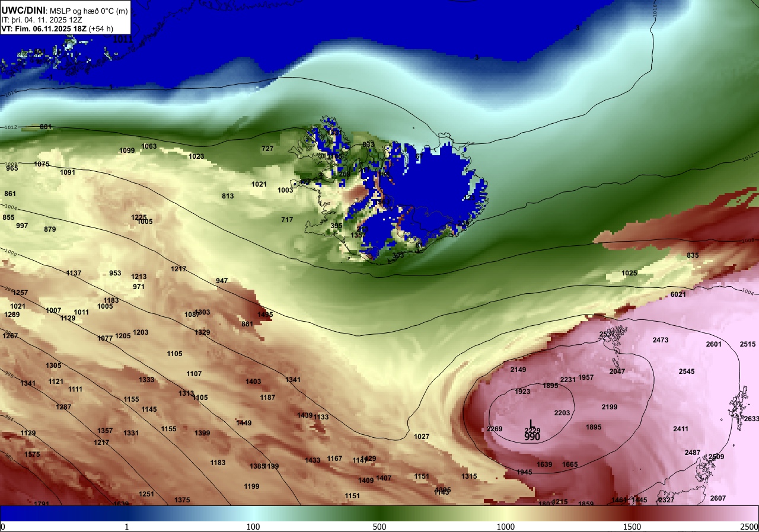The image size is (759, 532).
Task: Click the 1025 height value
Action: (x=629, y=273)
